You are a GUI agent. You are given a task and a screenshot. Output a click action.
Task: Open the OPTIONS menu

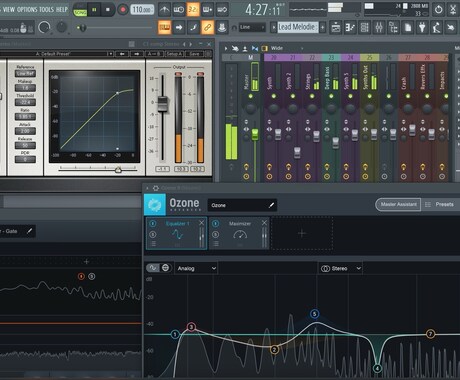point(27,9)
